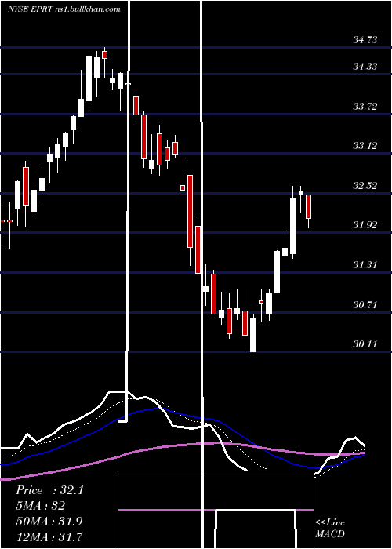Click the 34.73 price axis label
The width and height of the screenshot is (392, 549).
coord(365,39)
